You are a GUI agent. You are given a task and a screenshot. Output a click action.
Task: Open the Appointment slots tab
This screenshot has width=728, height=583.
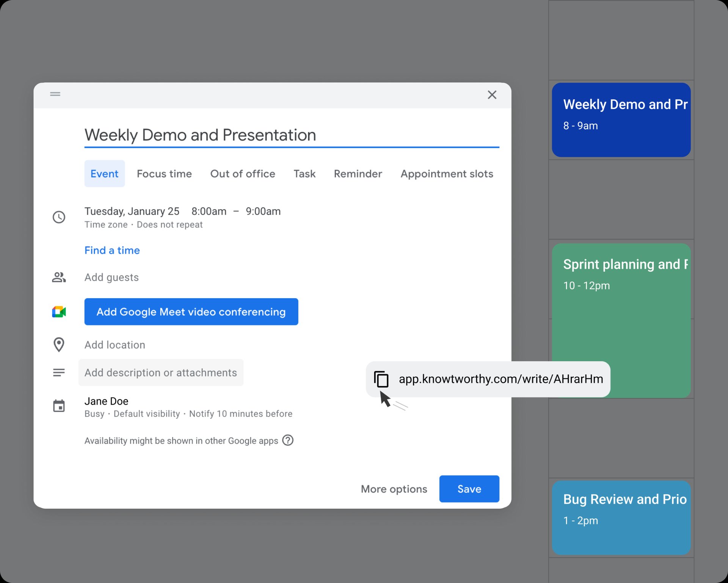click(x=447, y=174)
